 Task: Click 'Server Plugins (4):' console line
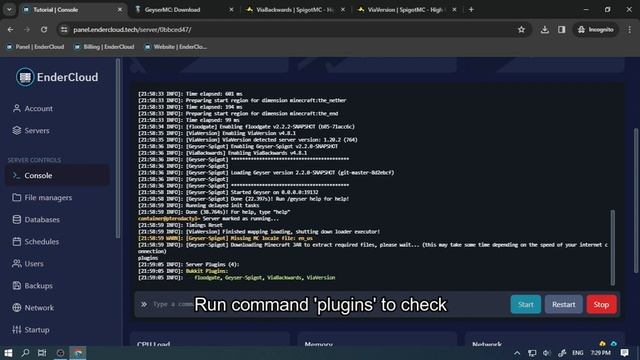(x=212, y=264)
